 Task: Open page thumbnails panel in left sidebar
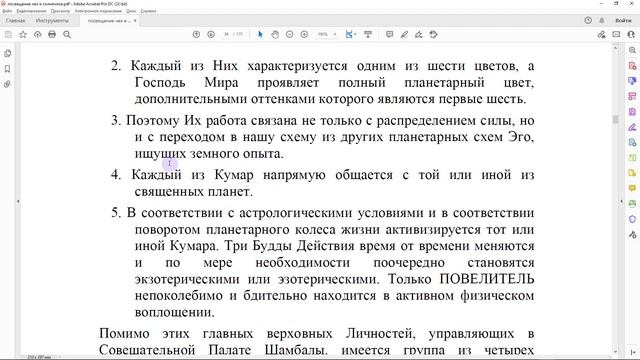coord(7,53)
